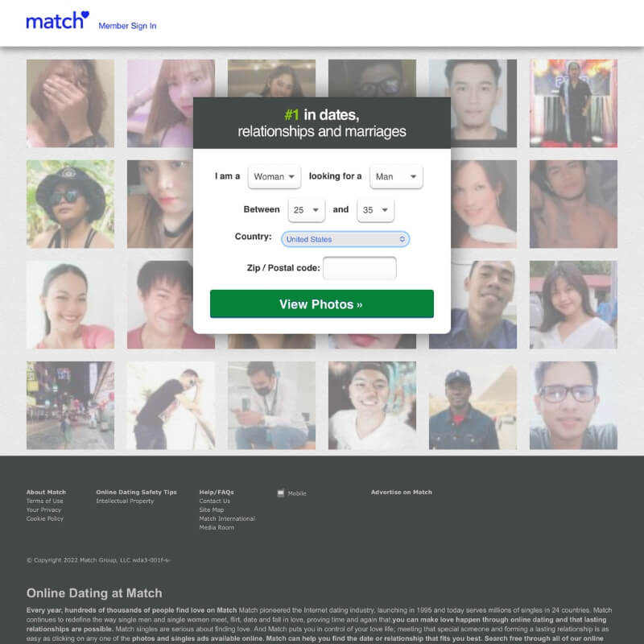Open Match International footer link
The image size is (644, 644).
(x=227, y=518)
